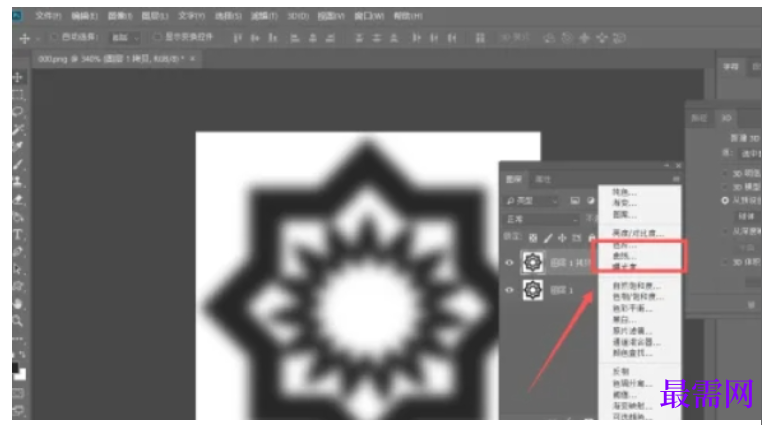Viewport: 772px width, 425px height.
Task: Open the 图像 menu
Action: tap(120, 16)
